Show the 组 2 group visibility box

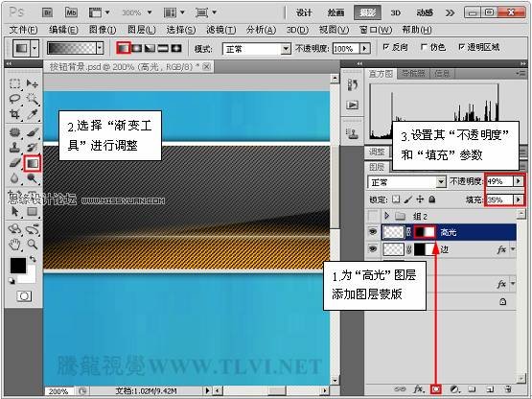373,216
